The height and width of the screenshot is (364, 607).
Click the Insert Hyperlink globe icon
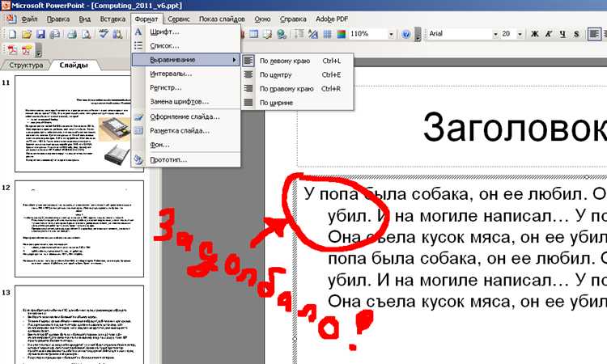coord(282,34)
